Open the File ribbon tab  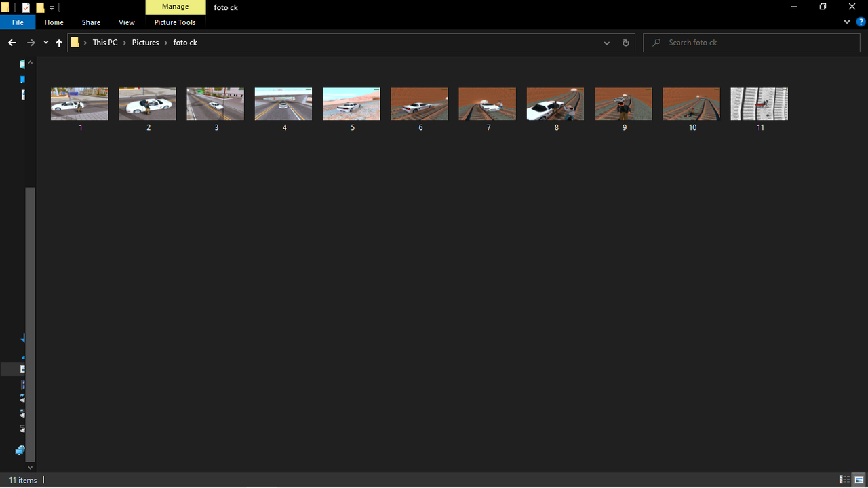(18, 22)
